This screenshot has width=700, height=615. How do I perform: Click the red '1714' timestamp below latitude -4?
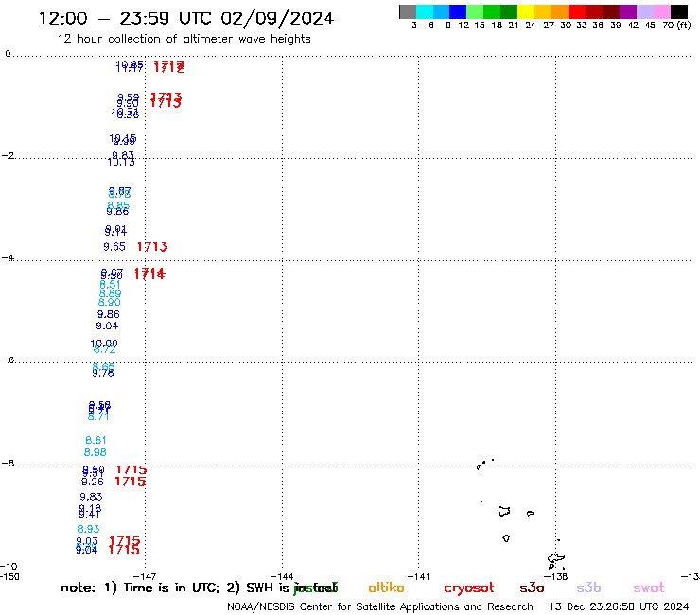pos(149,273)
